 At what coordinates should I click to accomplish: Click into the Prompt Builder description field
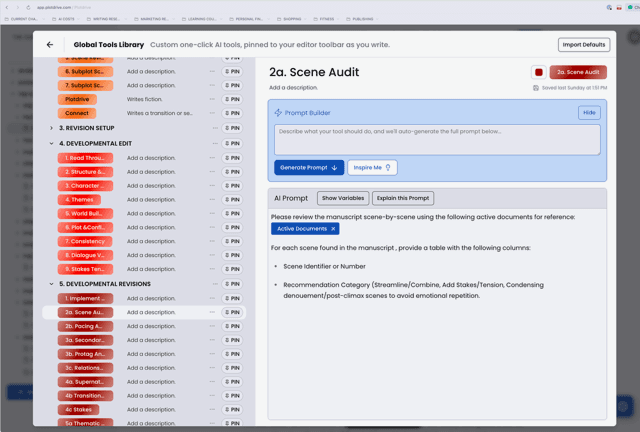point(437,139)
